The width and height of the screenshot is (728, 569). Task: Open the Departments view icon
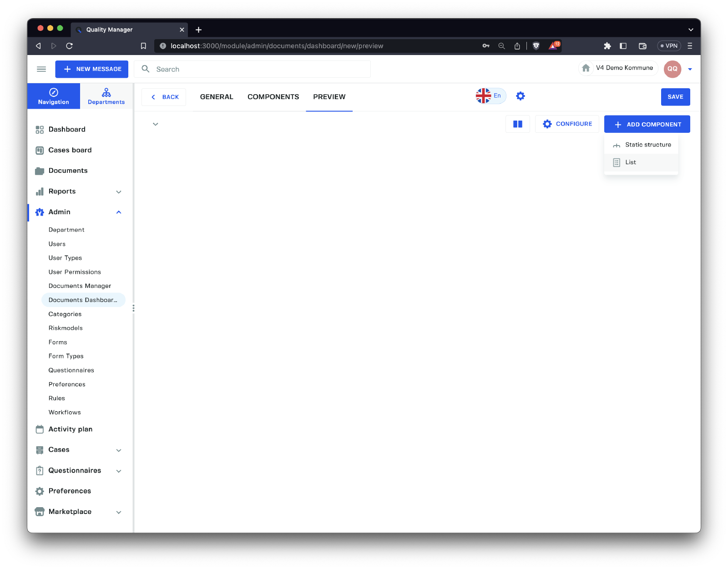(106, 96)
